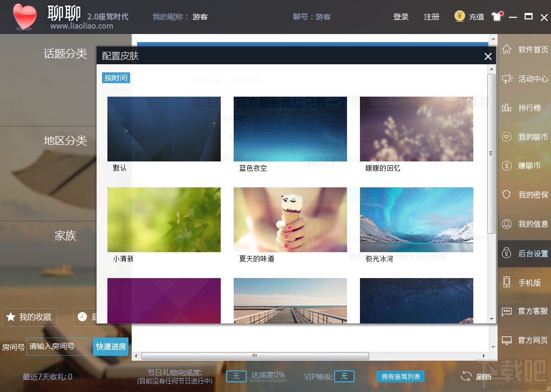The height and width of the screenshot is (392, 551).
Task: Click the 最近7天收礼: 0 text
Action: click(47, 377)
